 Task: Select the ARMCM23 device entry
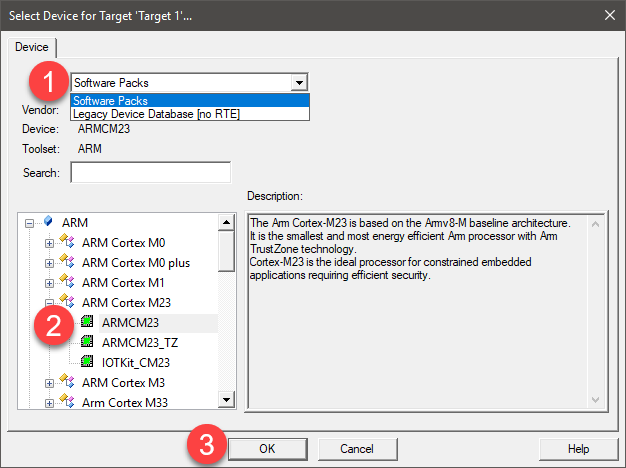(131, 323)
